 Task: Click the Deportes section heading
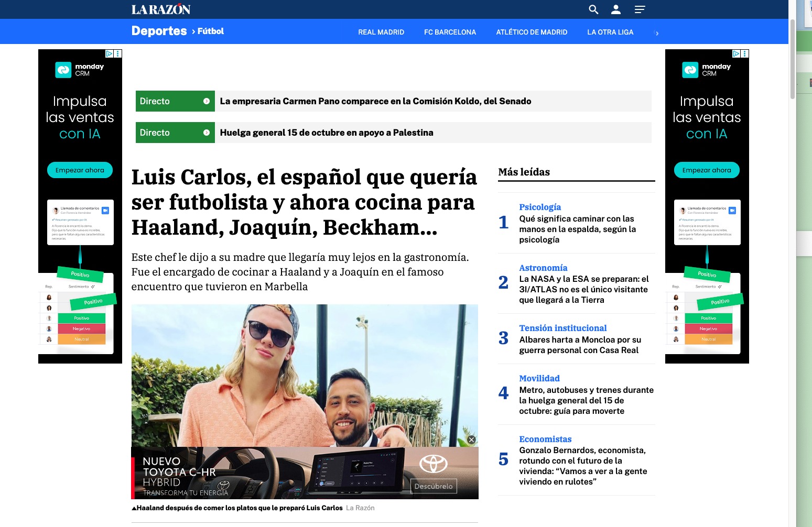click(159, 31)
